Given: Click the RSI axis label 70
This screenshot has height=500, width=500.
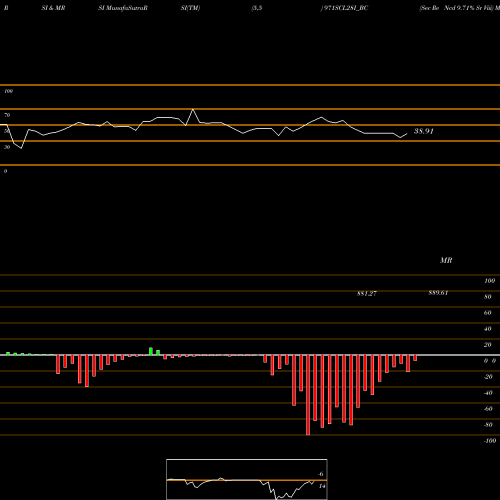Looking at the screenshot, I should point(7,115).
